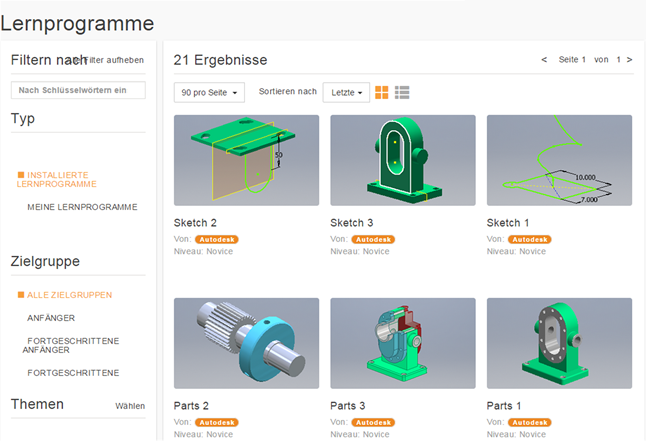Select Meine Lernprogramme filter
Viewport: 646px width, 441px height.
(x=82, y=207)
